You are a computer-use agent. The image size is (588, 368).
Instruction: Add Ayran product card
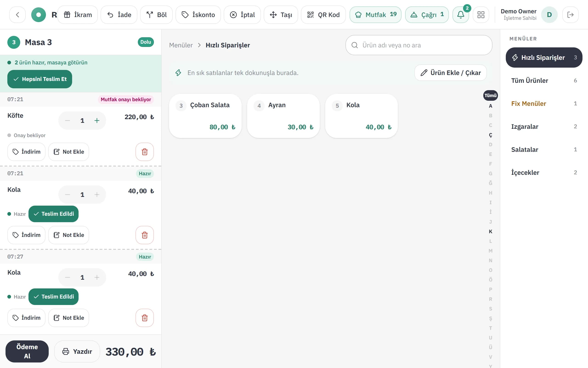click(283, 116)
